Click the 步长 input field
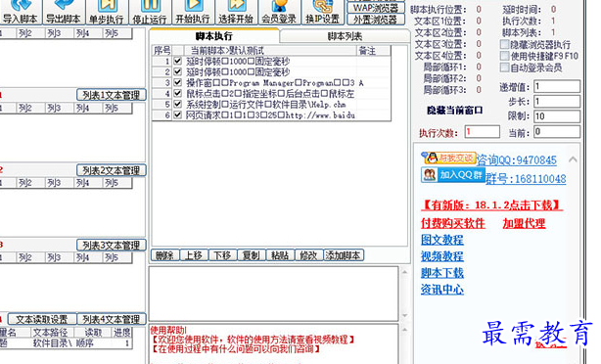 [x=557, y=102]
